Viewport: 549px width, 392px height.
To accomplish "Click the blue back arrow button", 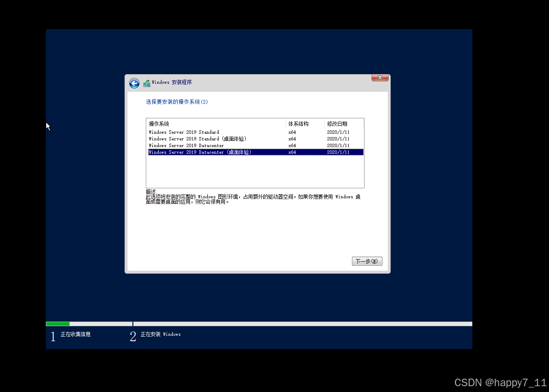I will coord(134,84).
